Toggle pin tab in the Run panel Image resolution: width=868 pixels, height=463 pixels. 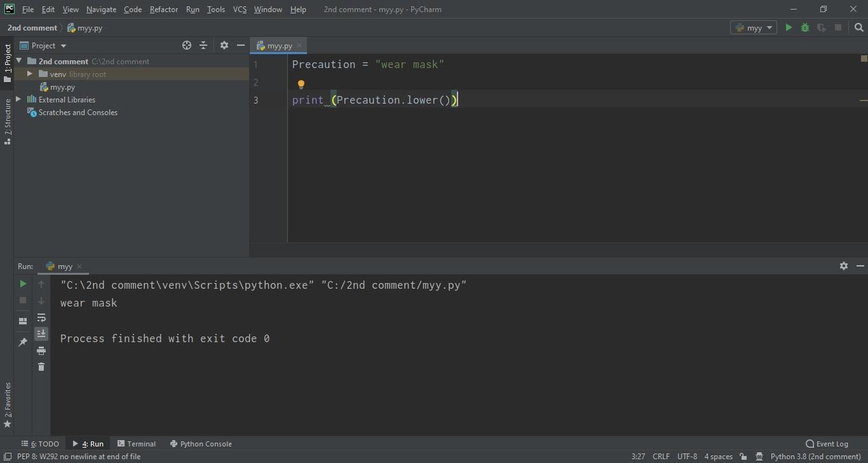(x=23, y=342)
